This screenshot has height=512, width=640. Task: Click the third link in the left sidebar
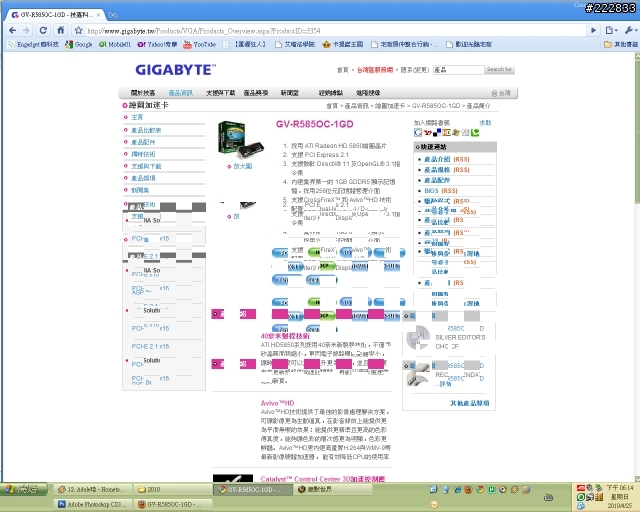143,142
